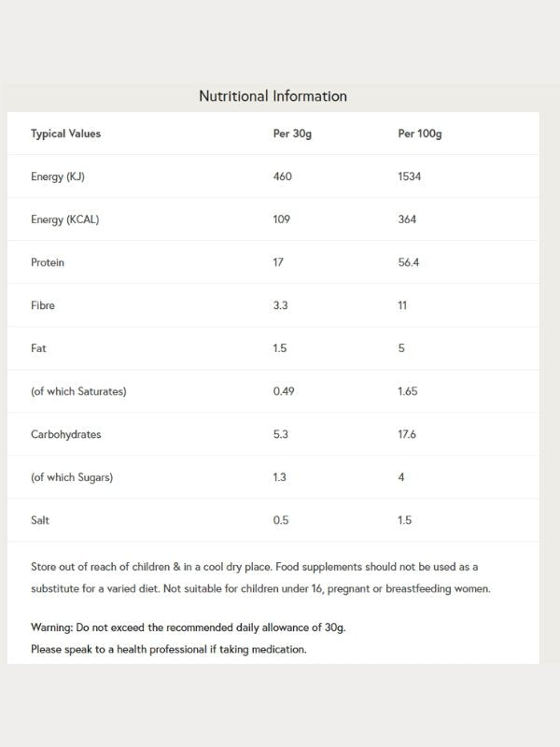Click the 1534 Energy KJ per 100g value
Screen dimensions: 560x747
click(x=410, y=176)
